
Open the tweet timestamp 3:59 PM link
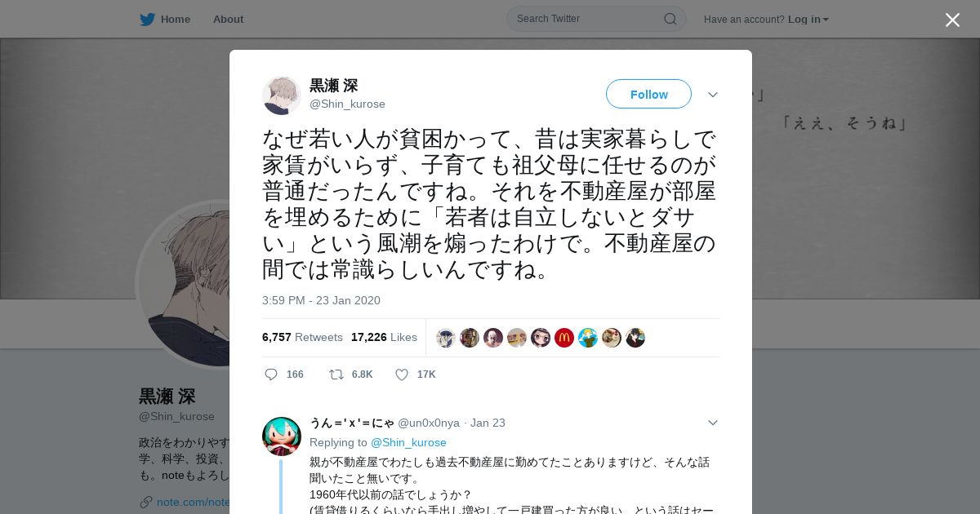click(x=321, y=300)
